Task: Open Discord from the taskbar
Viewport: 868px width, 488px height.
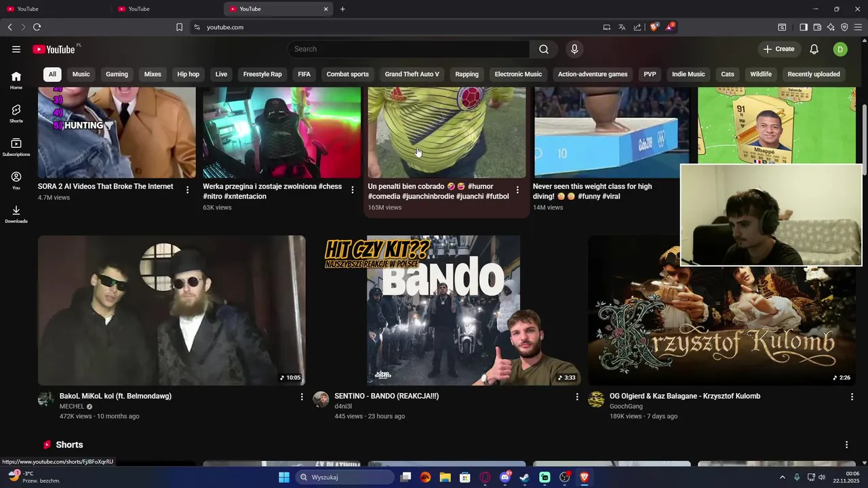Action: 505,477
